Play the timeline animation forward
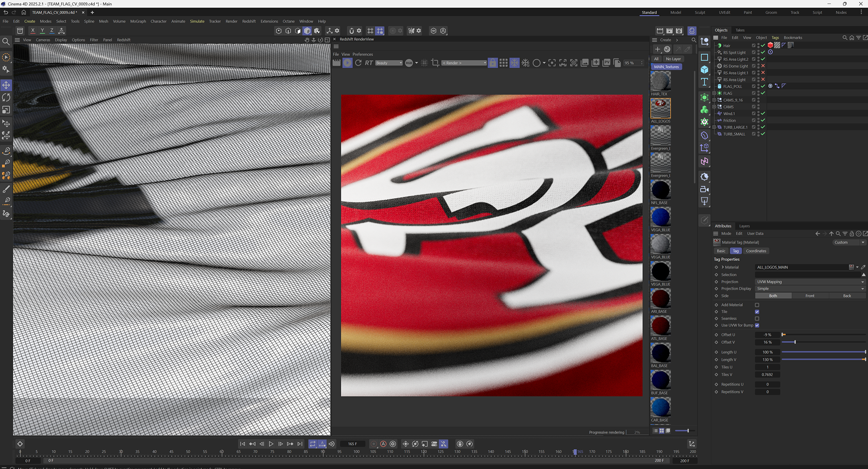 pos(271,444)
